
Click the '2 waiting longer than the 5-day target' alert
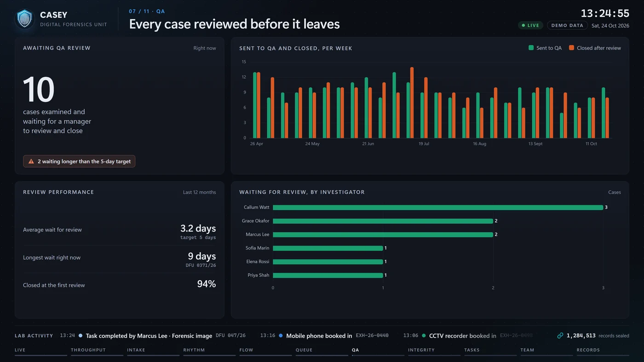(x=79, y=161)
